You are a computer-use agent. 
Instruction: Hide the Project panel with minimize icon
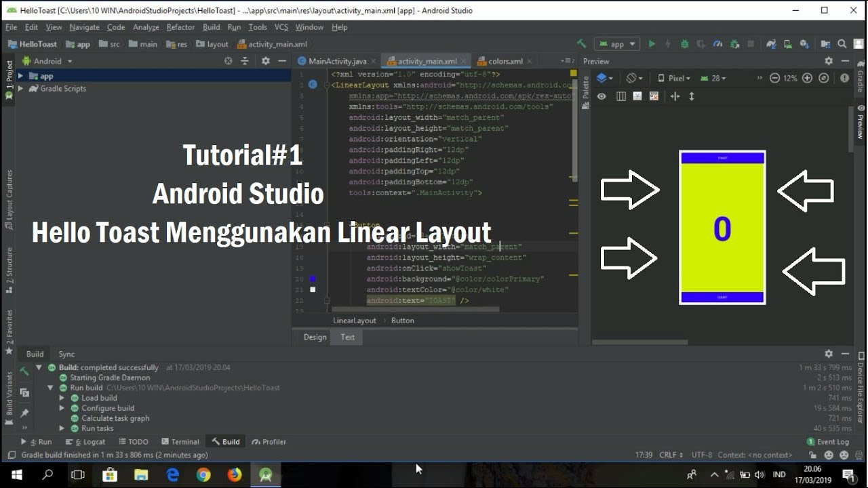point(282,61)
